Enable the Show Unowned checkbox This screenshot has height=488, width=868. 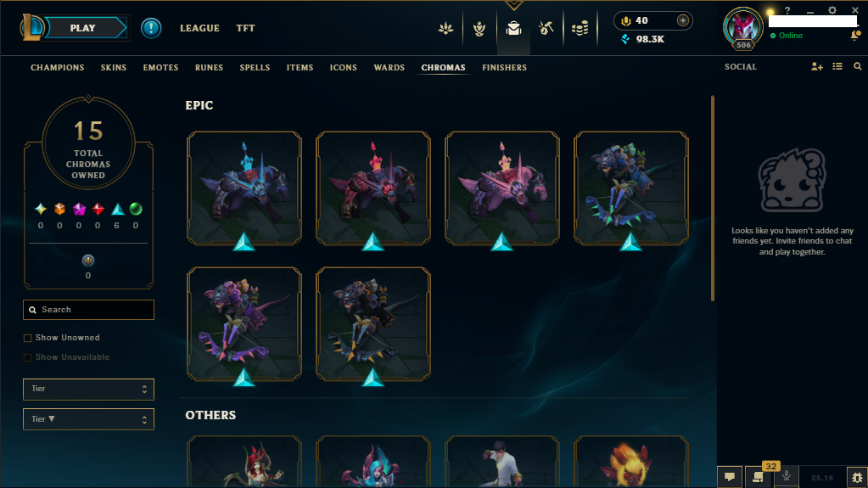(27, 338)
